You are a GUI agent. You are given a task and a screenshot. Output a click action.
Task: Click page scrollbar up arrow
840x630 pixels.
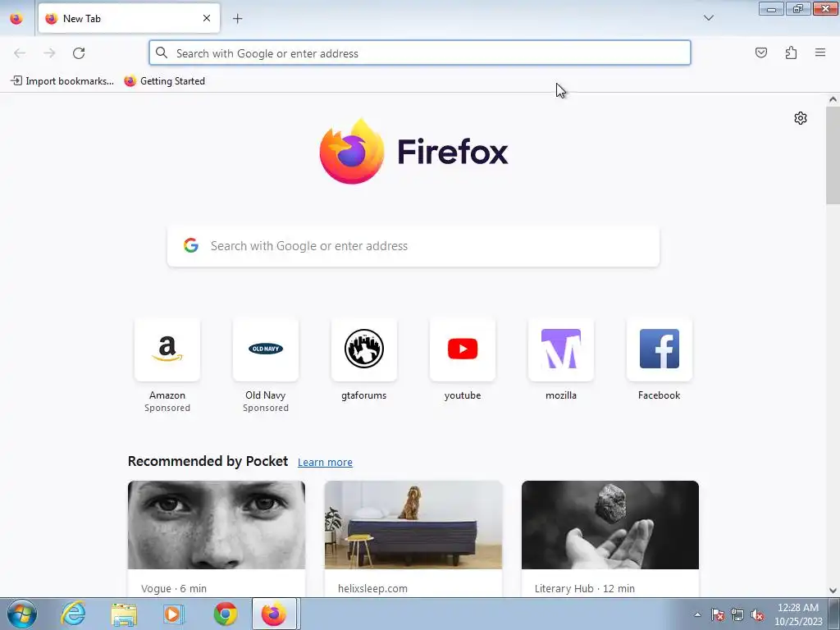pos(833,99)
